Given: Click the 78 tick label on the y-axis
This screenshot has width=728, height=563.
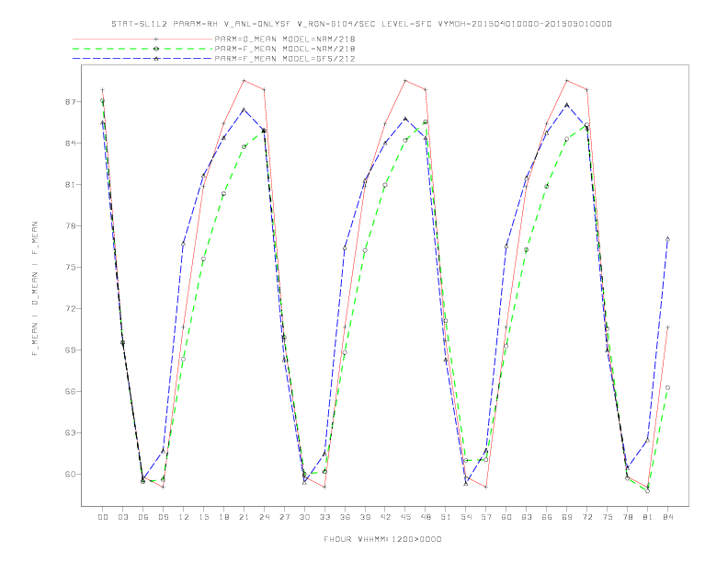Looking at the screenshot, I should [x=70, y=225].
